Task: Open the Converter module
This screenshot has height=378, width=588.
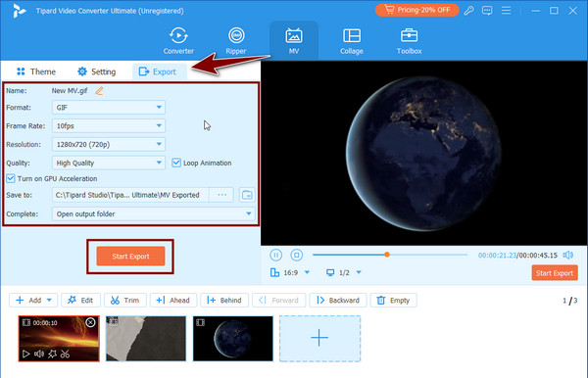Action: [x=178, y=41]
